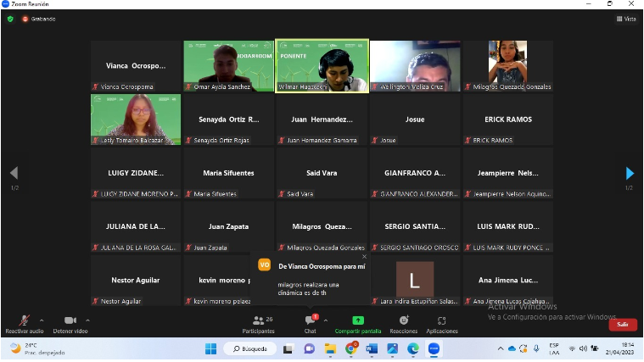The height and width of the screenshot is (362, 644).
Task: Expand audio options arrow next to microphone
Action: (x=42, y=320)
